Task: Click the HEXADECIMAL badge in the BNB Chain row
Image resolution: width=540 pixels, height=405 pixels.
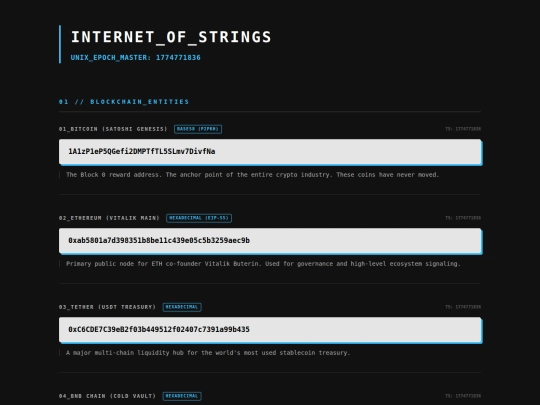Action: tap(182, 396)
